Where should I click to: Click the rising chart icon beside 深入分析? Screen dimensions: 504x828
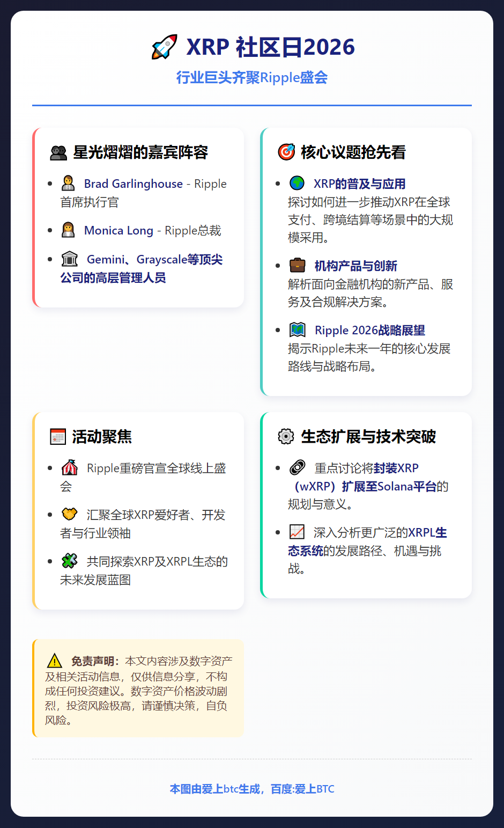click(x=297, y=532)
